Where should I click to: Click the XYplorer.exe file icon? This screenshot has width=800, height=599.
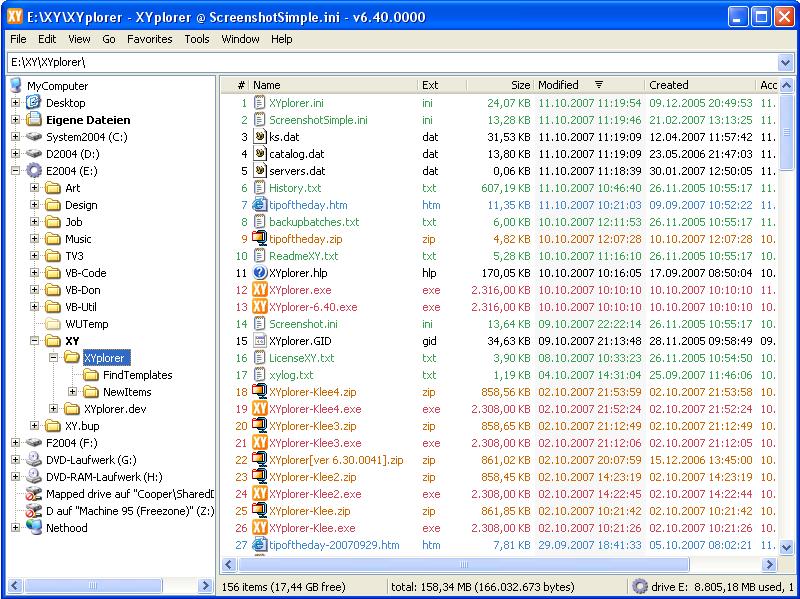tap(260, 290)
